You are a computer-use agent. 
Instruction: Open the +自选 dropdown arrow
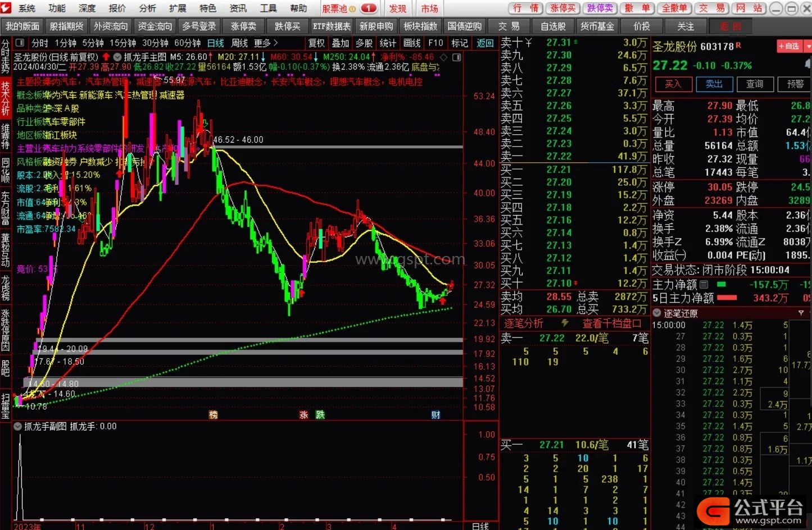click(808, 46)
